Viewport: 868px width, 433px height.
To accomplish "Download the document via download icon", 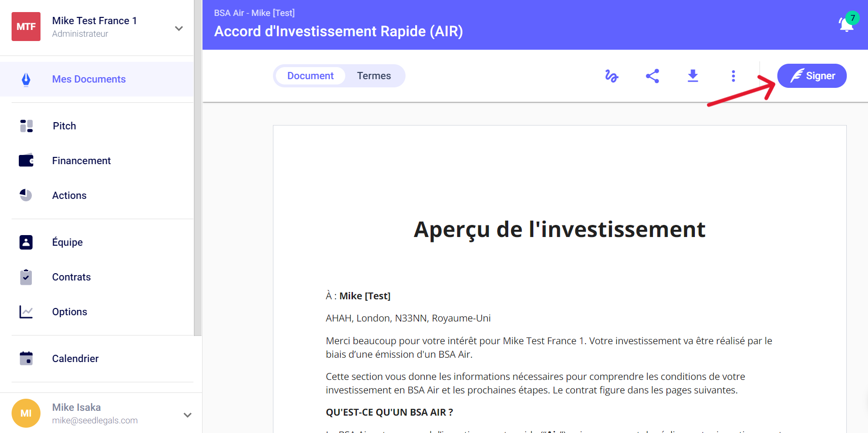I will [x=693, y=76].
